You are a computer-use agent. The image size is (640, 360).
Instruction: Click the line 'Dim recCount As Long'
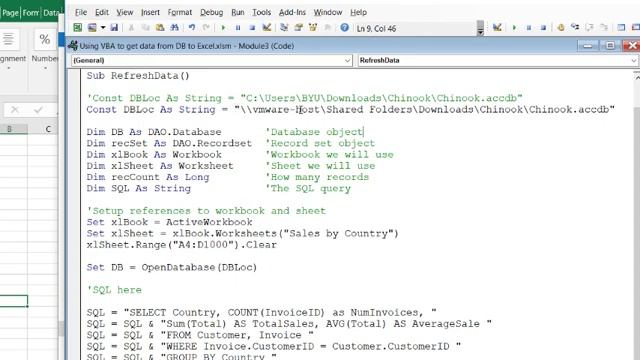(148, 177)
